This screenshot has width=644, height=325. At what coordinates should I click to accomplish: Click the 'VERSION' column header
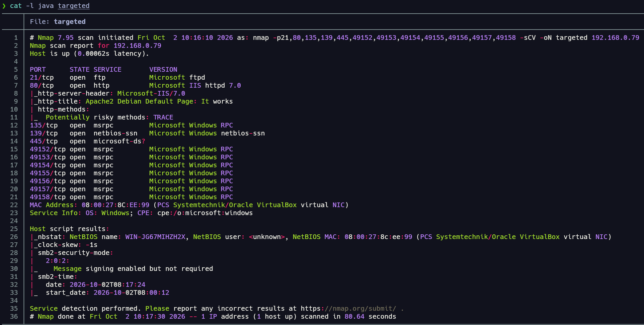pos(163,69)
